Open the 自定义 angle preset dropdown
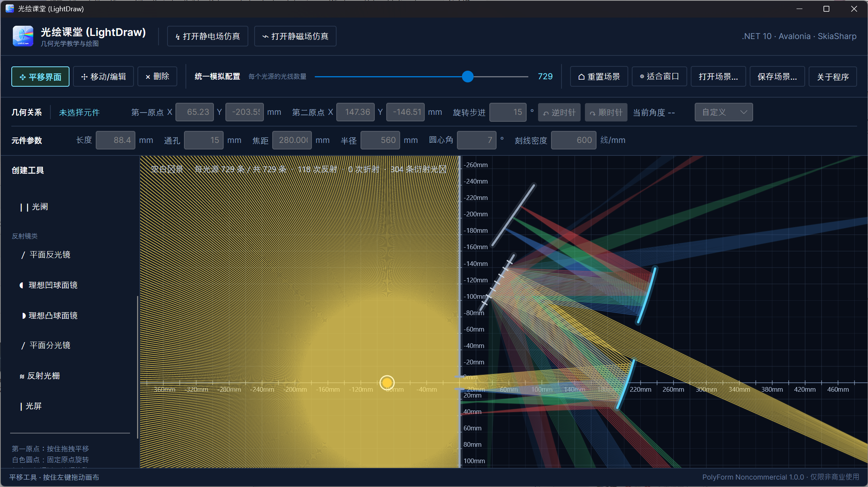Viewport: 868px width, 487px height. tap(724, 112)
